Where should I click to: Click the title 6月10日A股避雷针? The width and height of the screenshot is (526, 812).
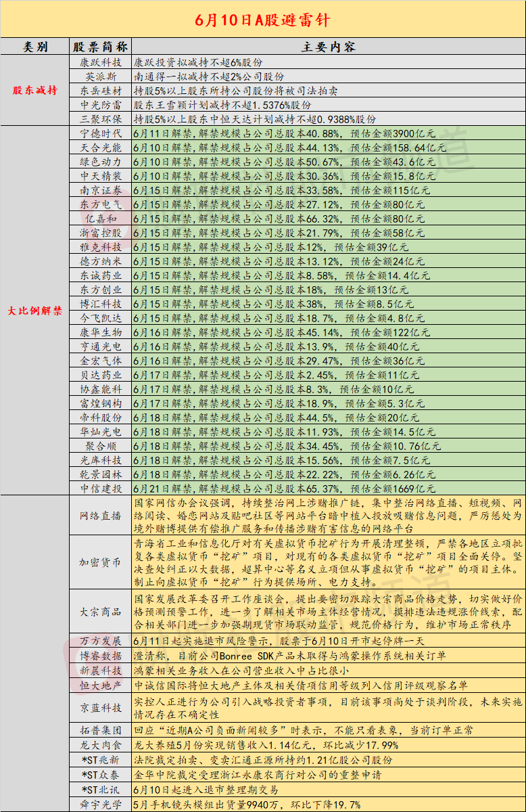point(262,20)
